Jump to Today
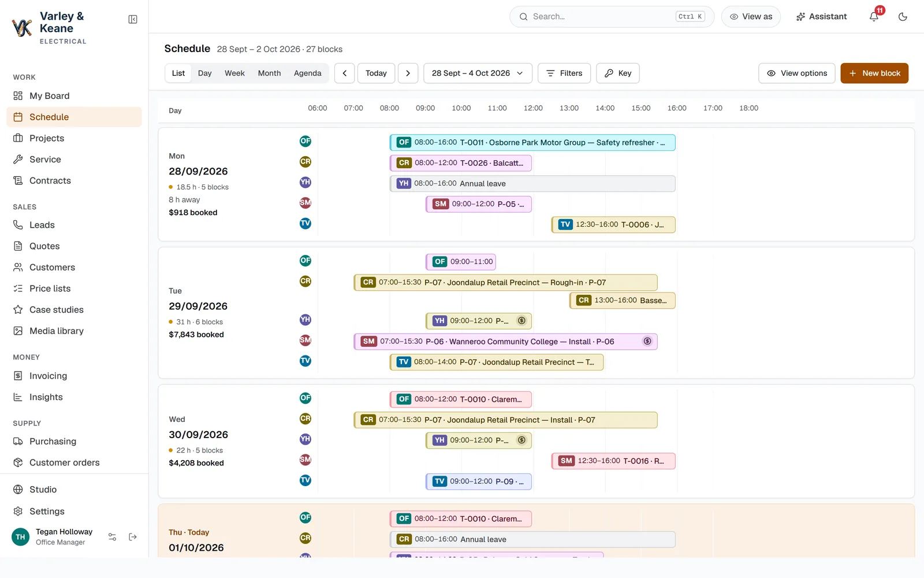Screen dimensions: 924x578 pyautogui.click(x=376, y=73)
